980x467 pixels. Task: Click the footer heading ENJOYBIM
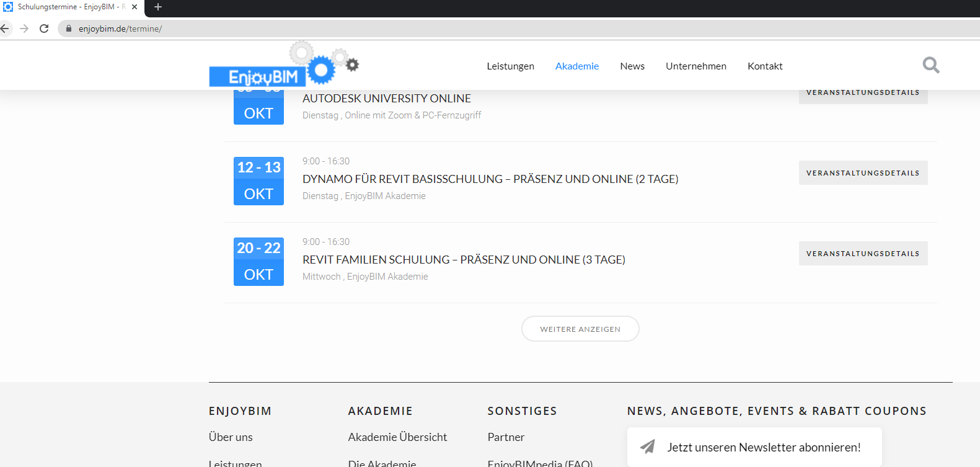240,411
